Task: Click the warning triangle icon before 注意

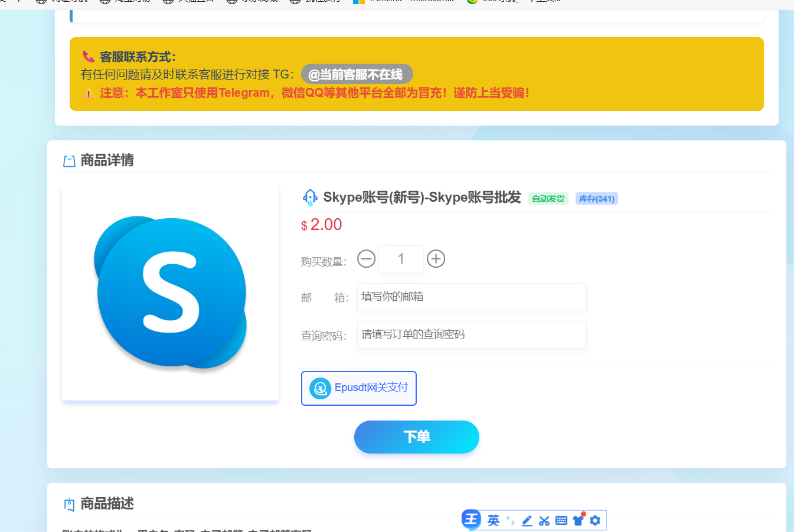Action: pyautogui.click(x=89, y=93)
